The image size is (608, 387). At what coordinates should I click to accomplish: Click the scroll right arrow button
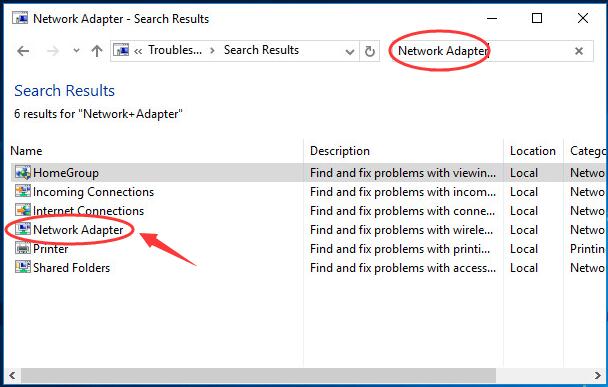[x=597, y=375]
